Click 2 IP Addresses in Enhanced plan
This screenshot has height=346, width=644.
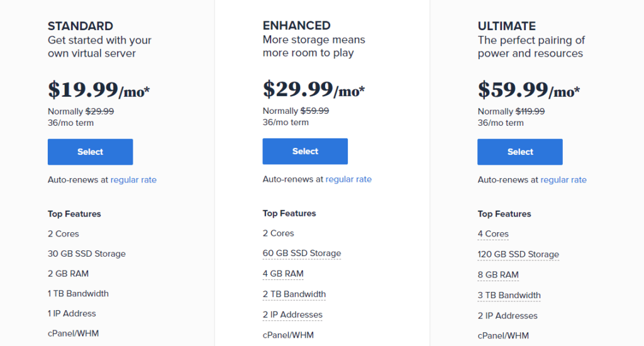[x=292, y=315]
